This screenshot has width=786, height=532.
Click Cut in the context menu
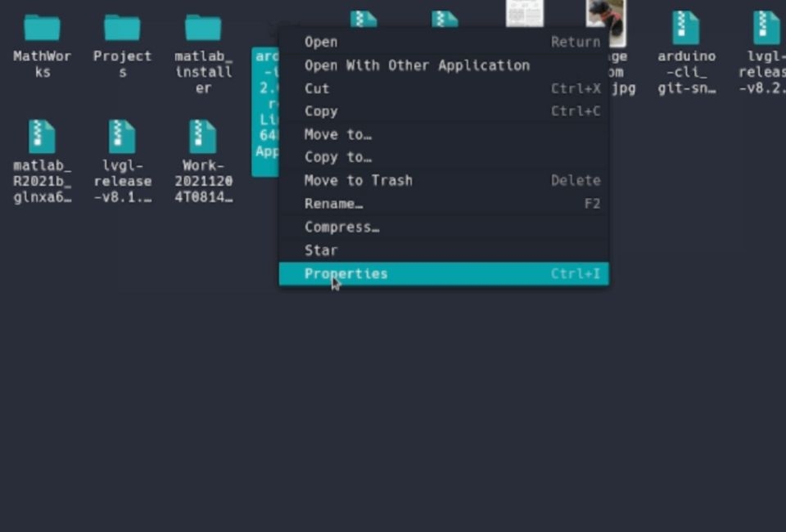[x=444, y=88]
